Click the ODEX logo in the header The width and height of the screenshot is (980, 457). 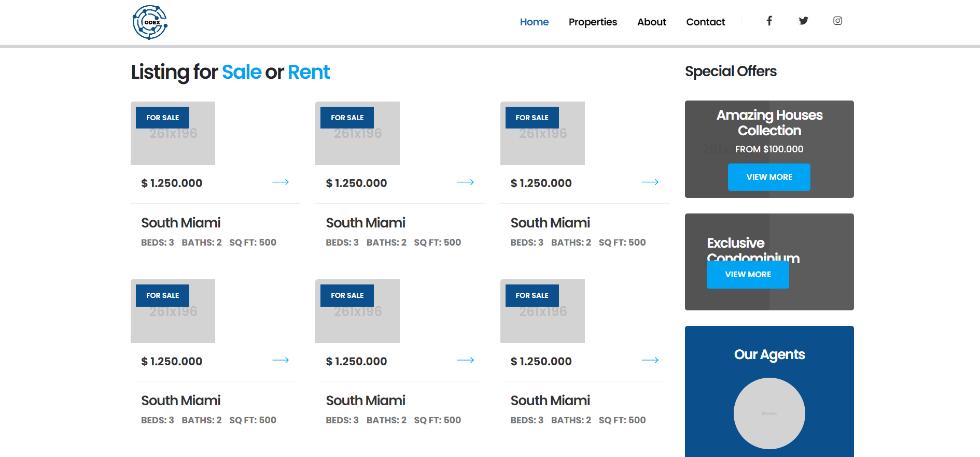[x=150, y=22]
